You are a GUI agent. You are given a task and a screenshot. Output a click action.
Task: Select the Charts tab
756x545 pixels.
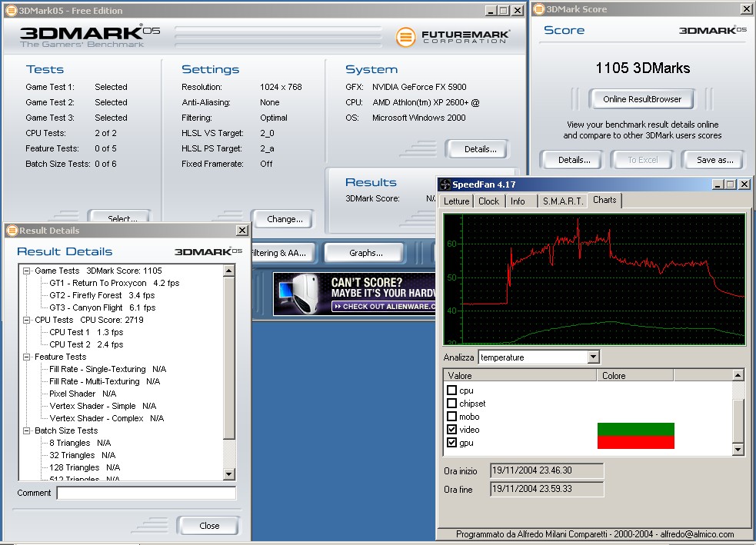(x=604, y=200)
